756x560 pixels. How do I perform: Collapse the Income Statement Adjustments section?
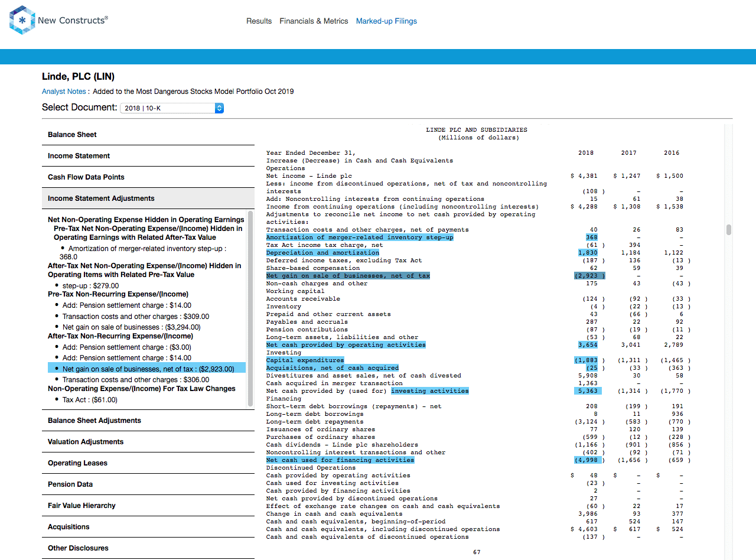pyautogui.click(x=148, y=198)
